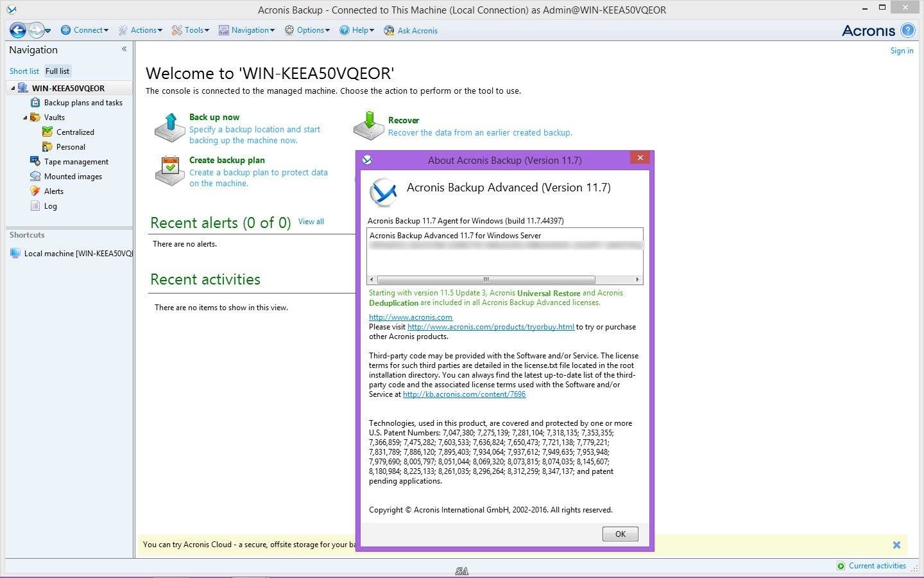
Task: Click OK in the About dialog
Action: click(x=620, y=534)
